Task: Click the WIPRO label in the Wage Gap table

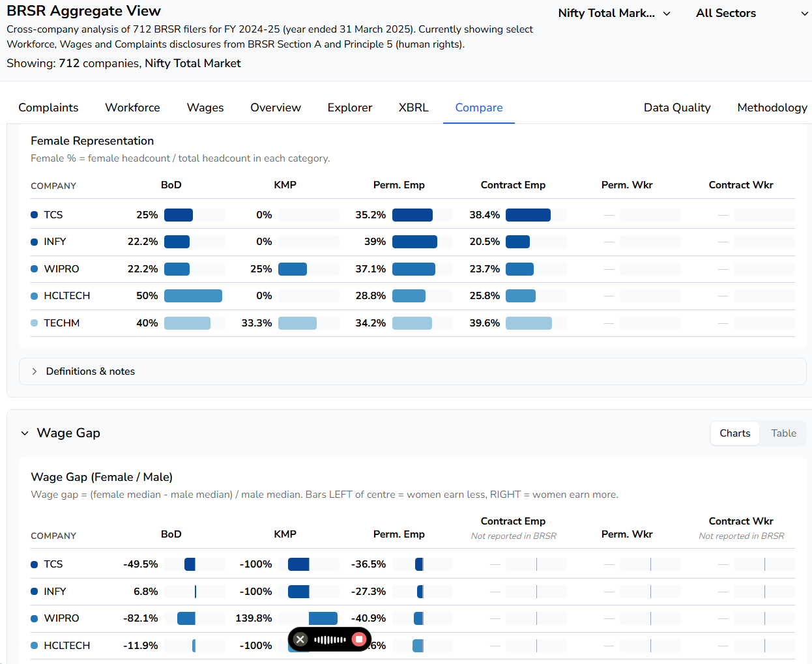Action: click(61, 618)
